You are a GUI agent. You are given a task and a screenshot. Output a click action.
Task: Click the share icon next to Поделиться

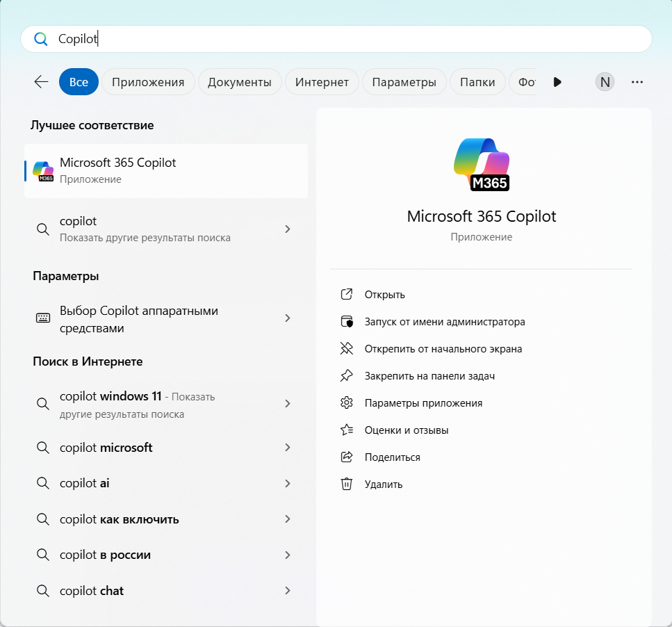[x=346, y=457]
